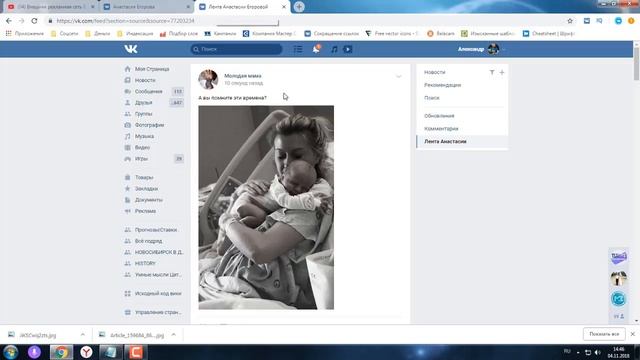Open the list icon next to search
This screenshot has width=640, height=360.
tap(298, 49)
